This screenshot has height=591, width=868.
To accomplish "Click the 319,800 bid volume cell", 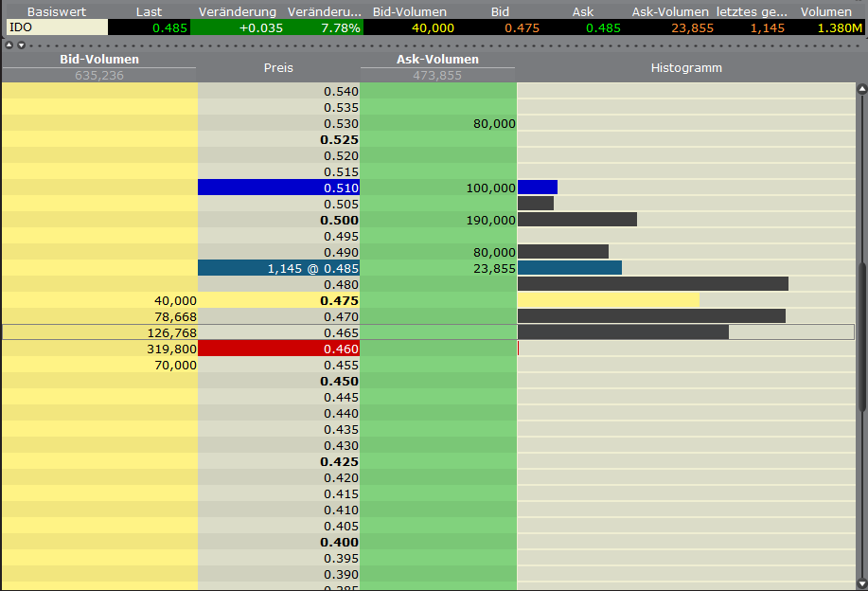I will pos(170,349).
